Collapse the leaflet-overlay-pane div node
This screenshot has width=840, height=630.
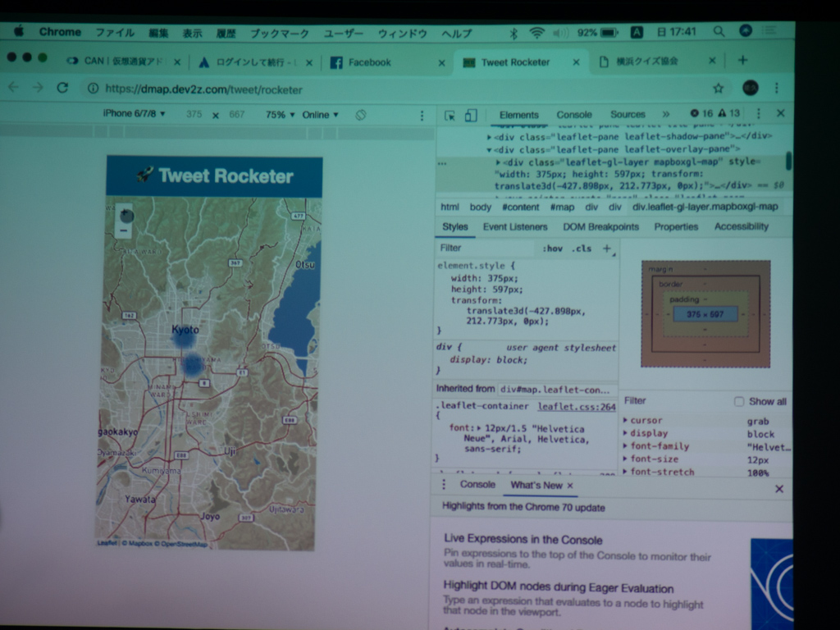489,150
